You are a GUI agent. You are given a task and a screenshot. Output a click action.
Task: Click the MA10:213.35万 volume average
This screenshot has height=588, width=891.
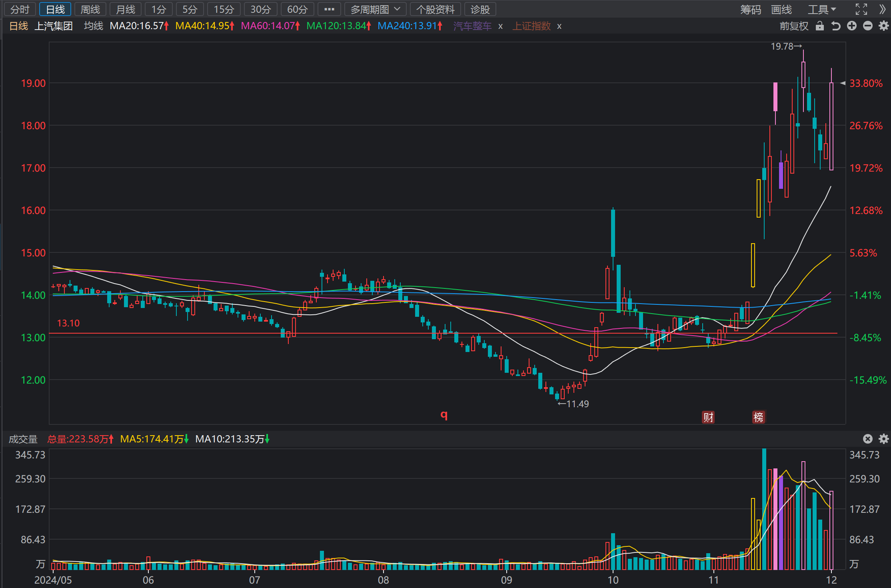pos(232,439)
